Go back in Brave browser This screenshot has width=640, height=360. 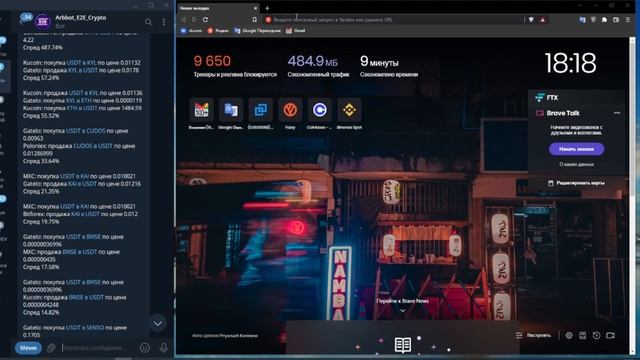184,20
